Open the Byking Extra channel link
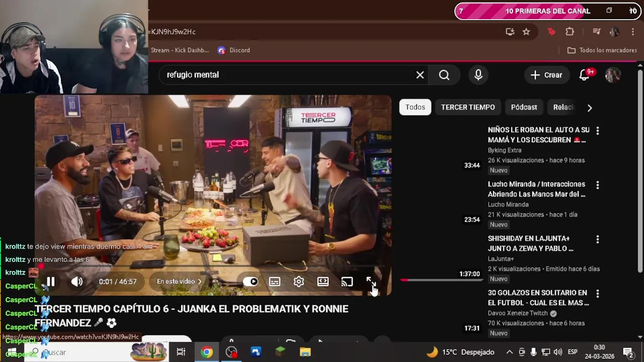644x362 pixels. [505, 150]
